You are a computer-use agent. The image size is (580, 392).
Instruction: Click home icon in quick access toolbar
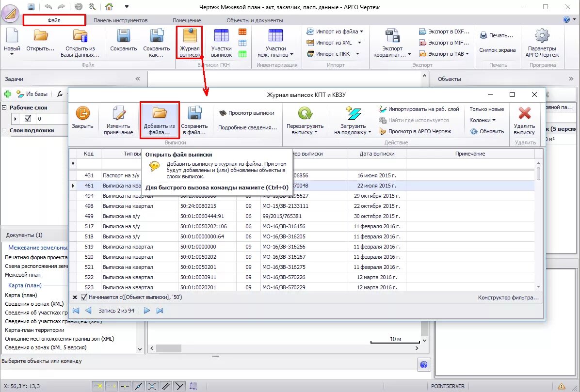pyautogui.click(x=109, y=7)
